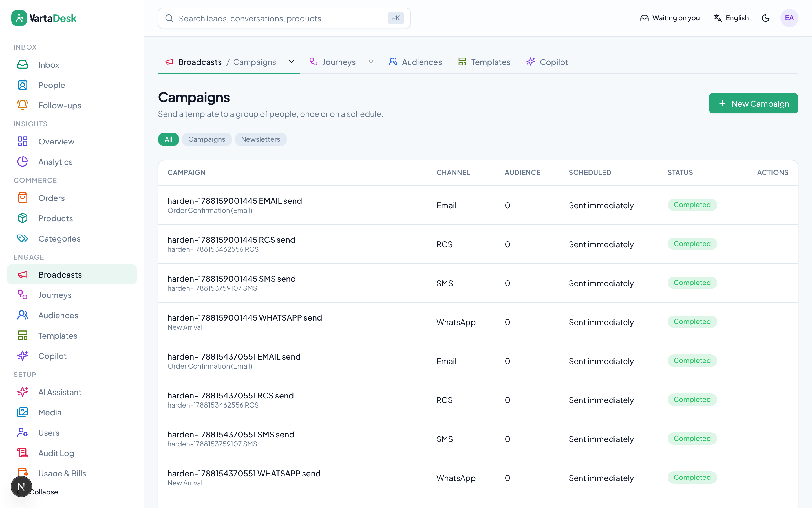The width and height of the screenshot is (812, 508).
Task: Open the Overview dashboard
Action: point(72,141)
